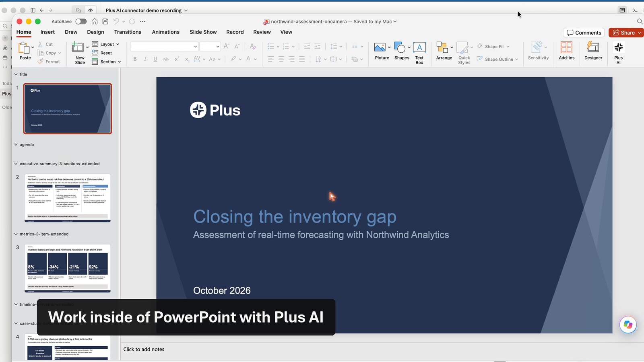The image size is (644, 362).
Task: Click the Reset slide button
Action: pos(102,53)
